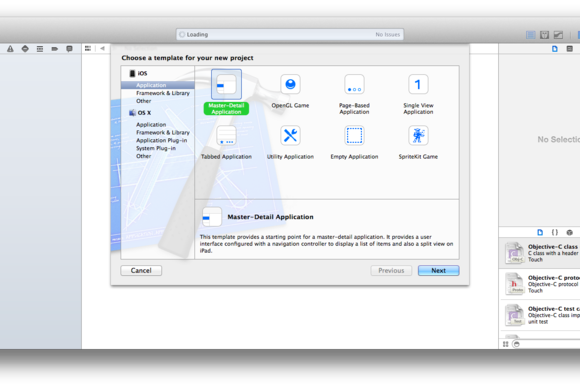The image size is (580, 388).
Task: Click the Loading activity status field
Action: (290, 34)
